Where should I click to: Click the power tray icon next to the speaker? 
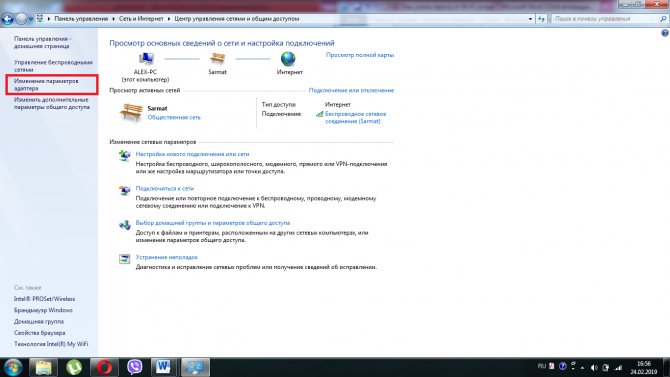[606, 368]
